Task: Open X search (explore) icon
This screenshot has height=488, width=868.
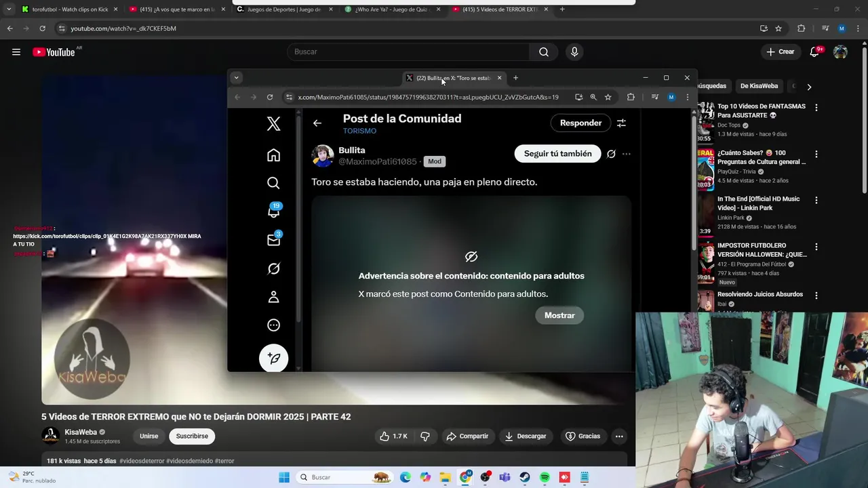Action: pyautogui.click(x=273, y=183)
